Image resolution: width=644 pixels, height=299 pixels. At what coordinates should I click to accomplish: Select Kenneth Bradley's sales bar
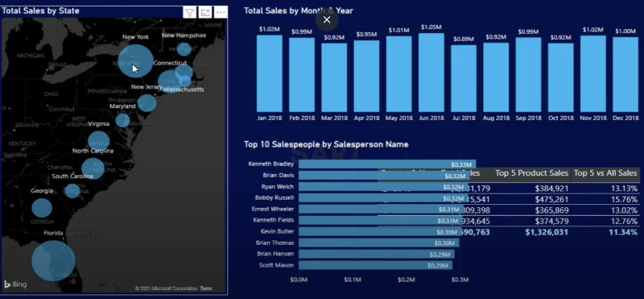(387, 164)
